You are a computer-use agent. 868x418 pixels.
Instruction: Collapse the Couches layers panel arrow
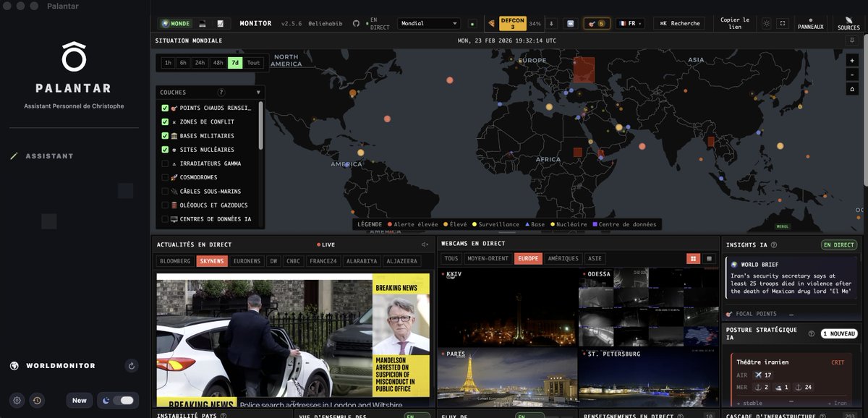(258, 93)
